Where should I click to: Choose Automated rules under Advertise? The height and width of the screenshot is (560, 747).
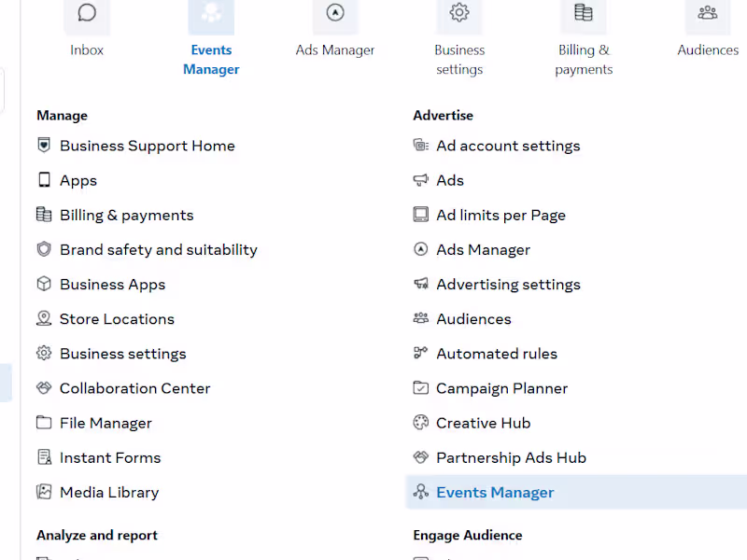pyautogui.click(x=497, y=354)
